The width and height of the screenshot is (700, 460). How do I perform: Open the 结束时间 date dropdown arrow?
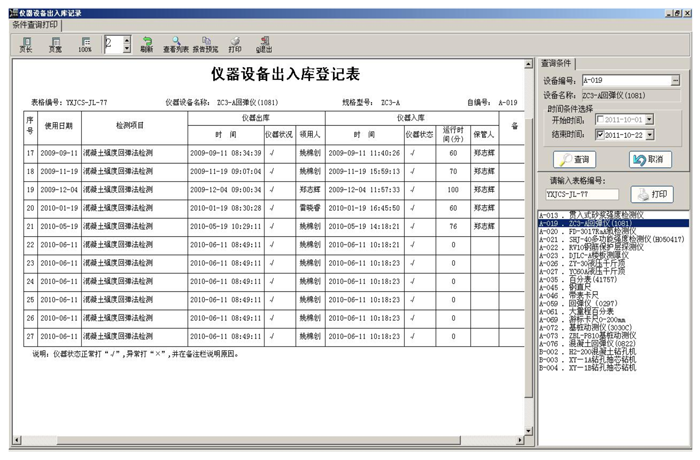click(x=649, y=133)
